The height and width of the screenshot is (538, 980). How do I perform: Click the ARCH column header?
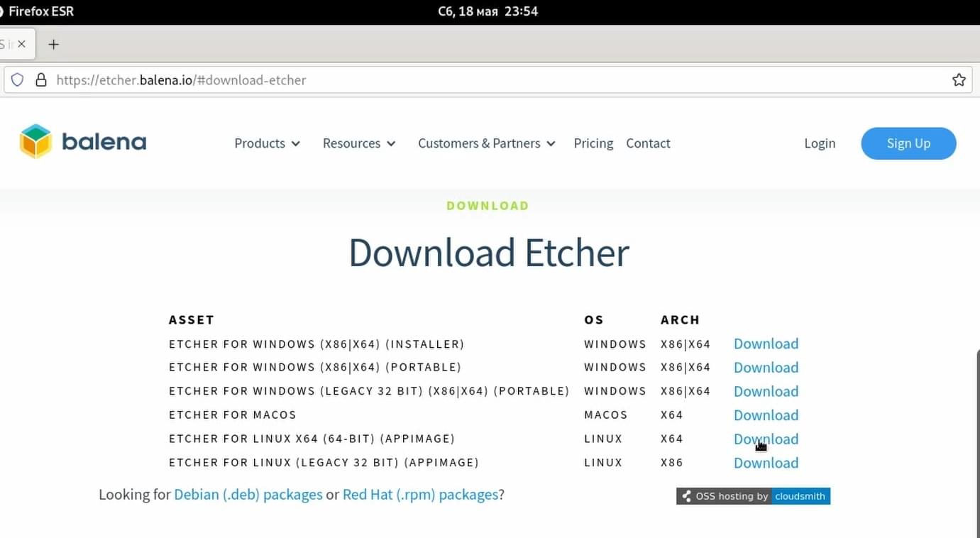click(x=681, y=320)
